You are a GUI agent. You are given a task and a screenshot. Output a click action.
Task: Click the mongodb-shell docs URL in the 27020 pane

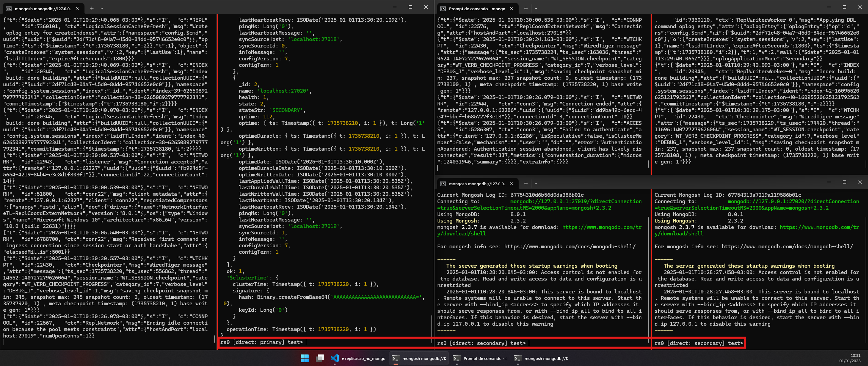(x=787, y=247)
